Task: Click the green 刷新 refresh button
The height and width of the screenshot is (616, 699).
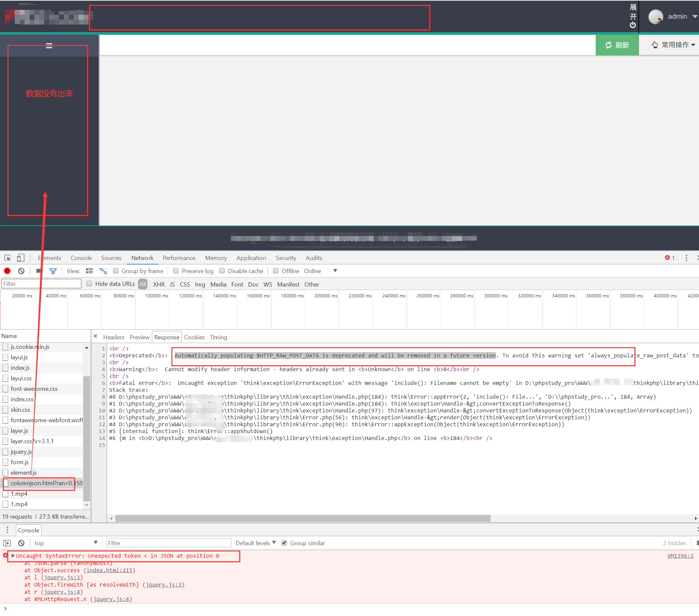Action: click(x=617, y=45)
